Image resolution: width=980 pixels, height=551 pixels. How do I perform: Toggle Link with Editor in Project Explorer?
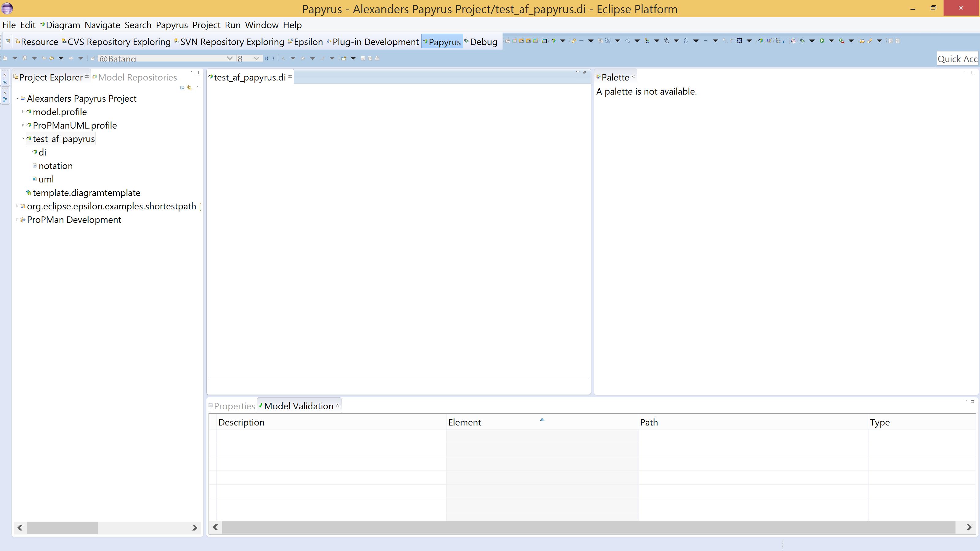190,88
